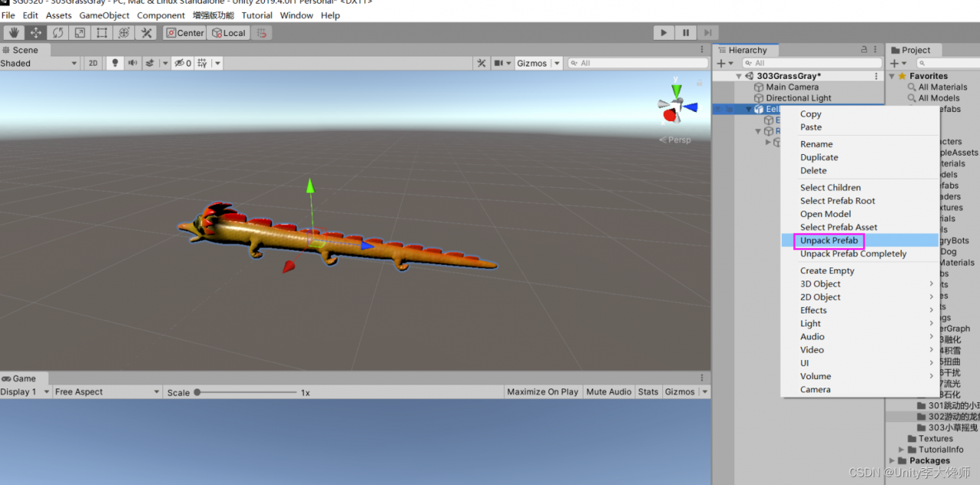Select All Models favorite search

click(939, 98)
